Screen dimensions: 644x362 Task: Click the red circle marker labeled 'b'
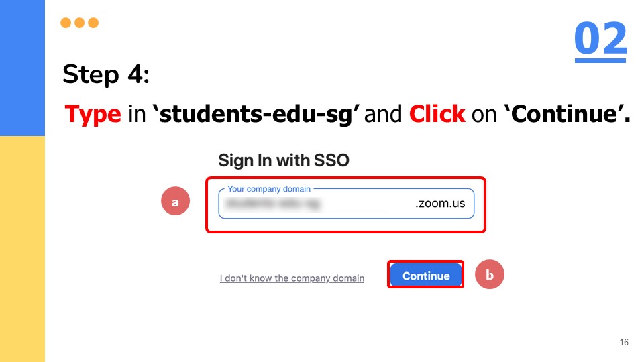coord(490,275)
